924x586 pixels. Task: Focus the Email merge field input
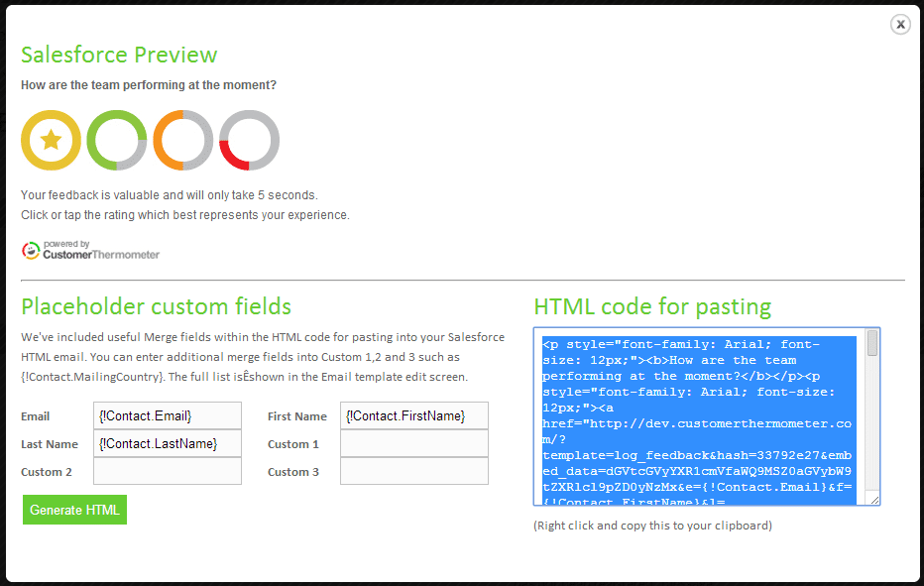168,415
